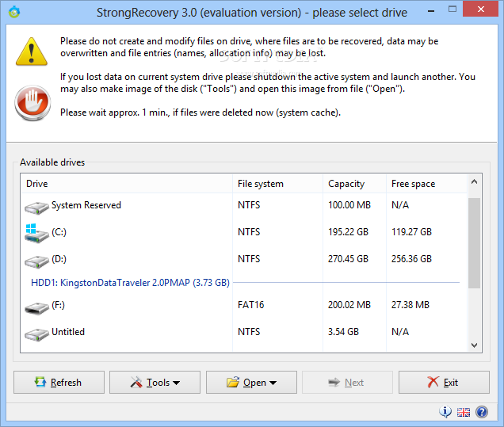Click the StrongRecovery title bar app icon
The width and height of the screenshot is (504, 427).
[x=13, y=12]
